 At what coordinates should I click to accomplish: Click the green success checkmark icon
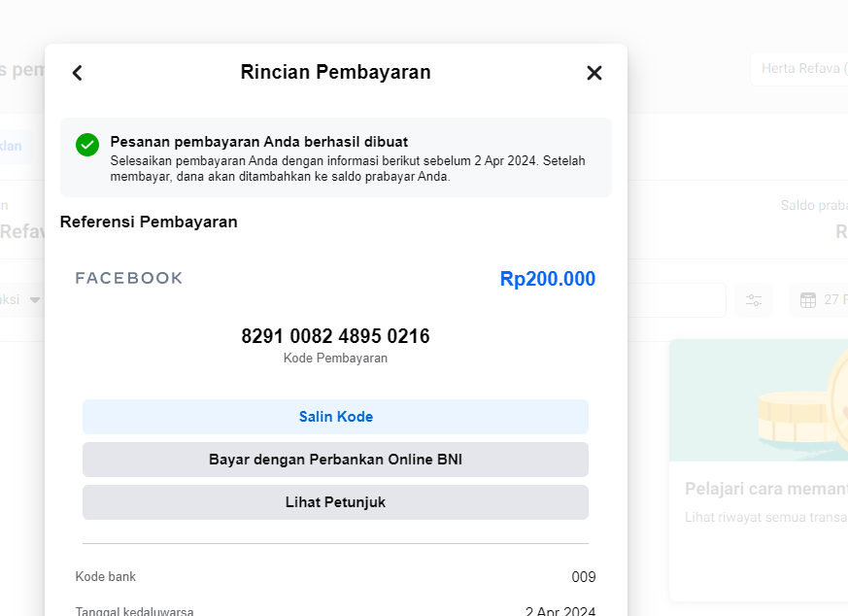(87, 145)
